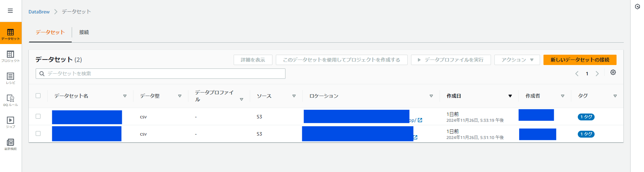Switch to the 接続 tab
The height and width of the screenshot is (172, 644).
tap(84, 32)
